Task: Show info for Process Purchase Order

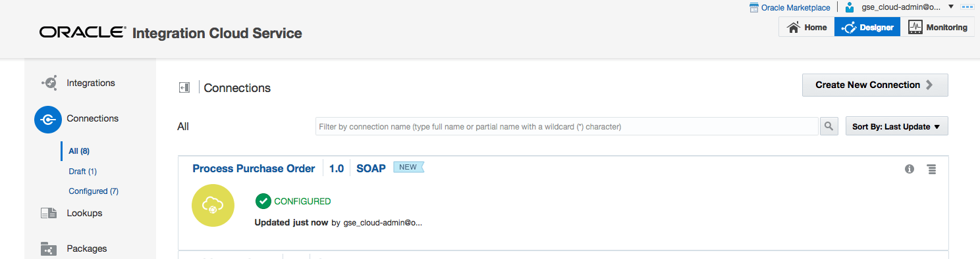Action: [910, 169]
